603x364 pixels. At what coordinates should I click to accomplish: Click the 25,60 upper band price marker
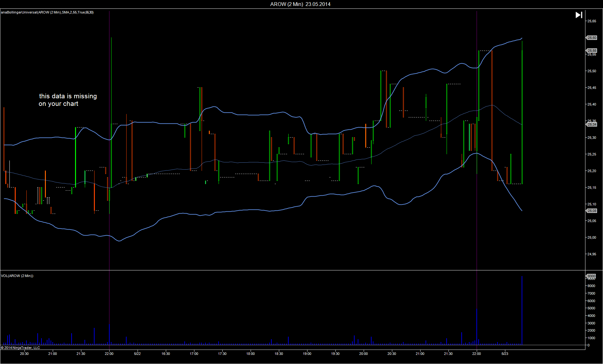point(592,38)
